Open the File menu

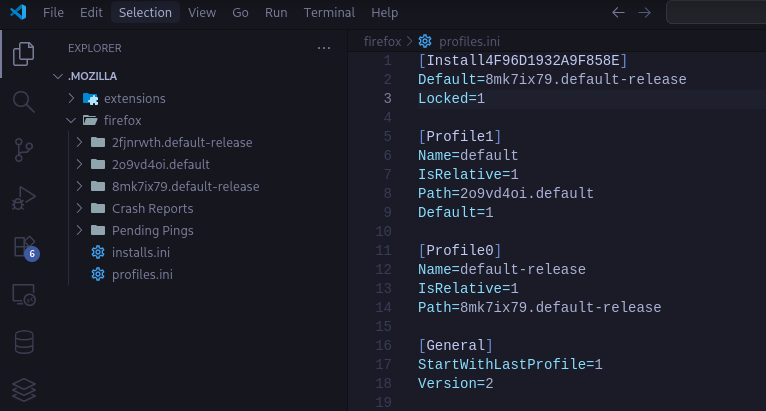point(53,12)
